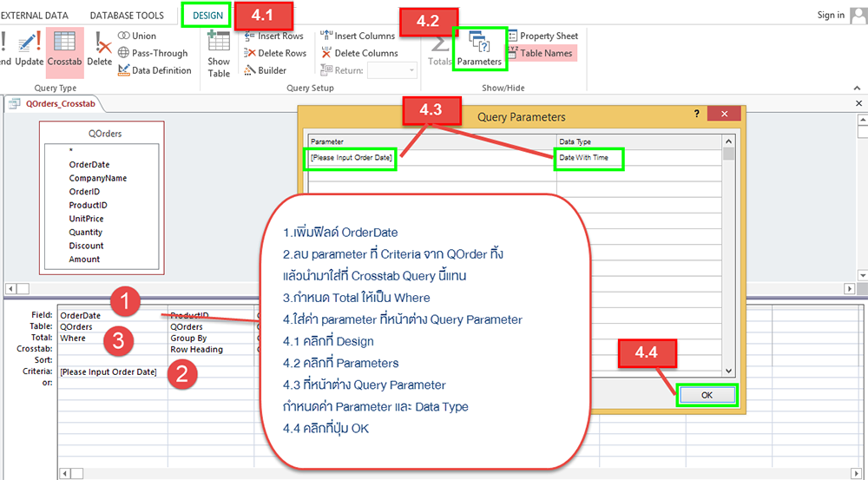The image size is (868, 480).
Task: Click the Totals sigma icon
Action: 440,49
